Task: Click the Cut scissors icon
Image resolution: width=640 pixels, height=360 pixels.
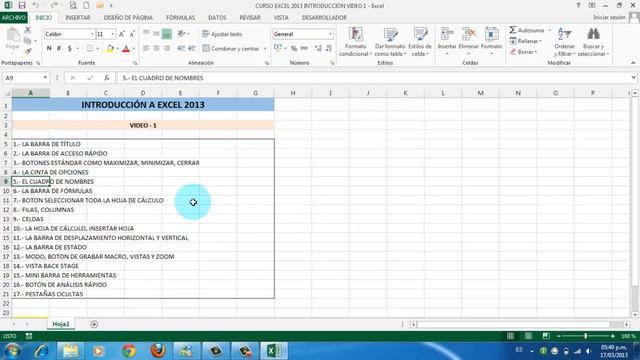Action: [28, 30]
